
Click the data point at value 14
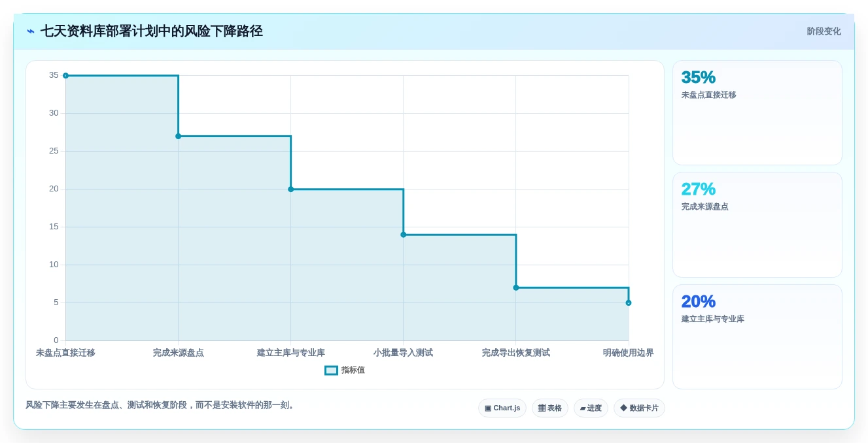(x=404, y=235)
